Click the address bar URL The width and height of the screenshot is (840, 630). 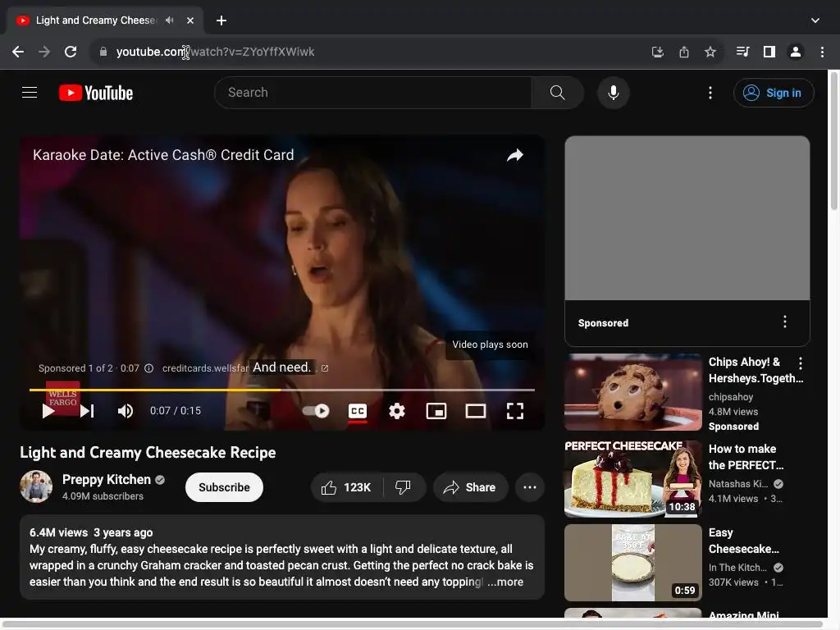pos(216,52)
